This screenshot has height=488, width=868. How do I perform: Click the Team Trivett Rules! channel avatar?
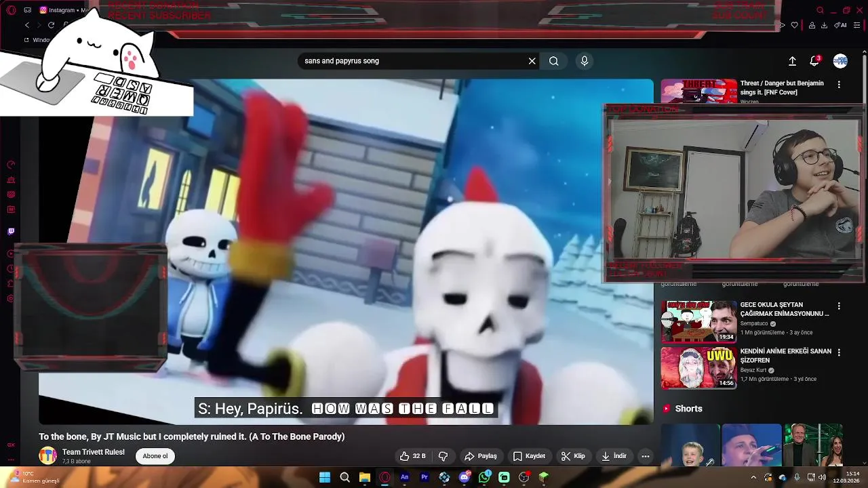click(x=47, y=456)
